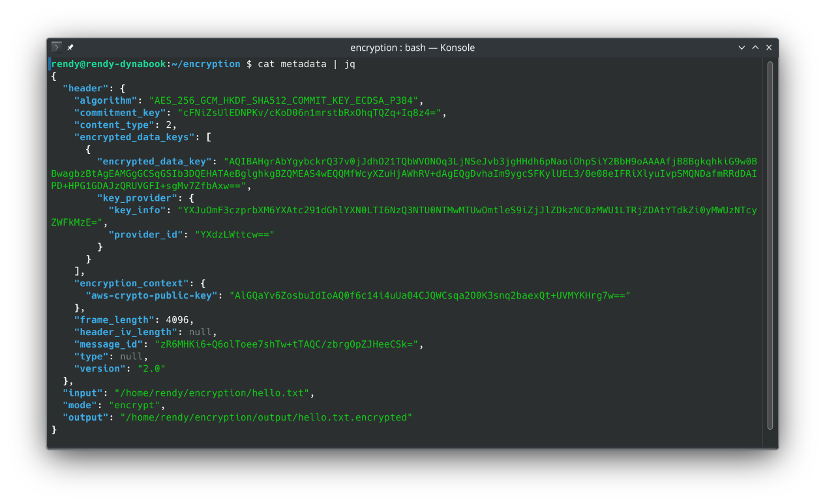Click the "algorithm" key
The height and width of the screenshot is (504, 825).
106,100
